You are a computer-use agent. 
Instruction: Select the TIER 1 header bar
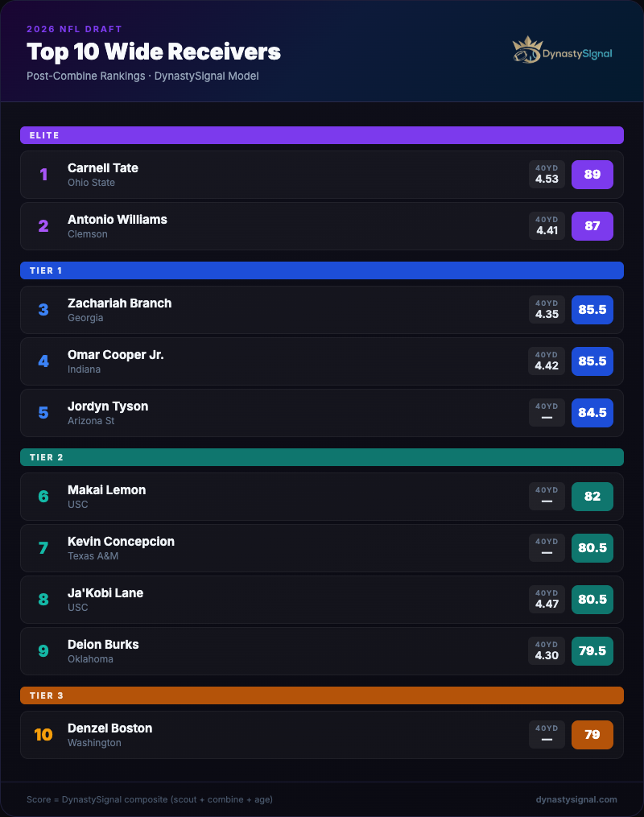click(x=322, y=270)
